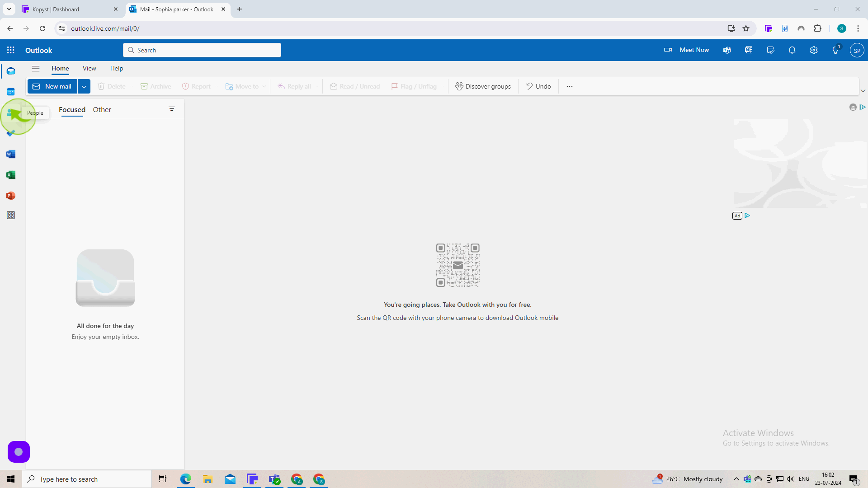
Task: Reload the page in browser
Action: pyautogui.click(x=42, y=28)
